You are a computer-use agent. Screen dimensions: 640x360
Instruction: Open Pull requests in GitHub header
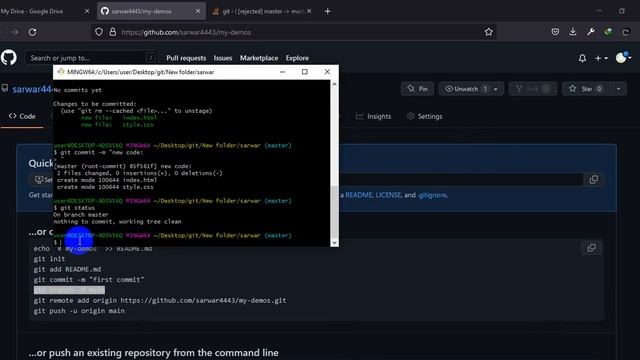(x=186, y=58)
